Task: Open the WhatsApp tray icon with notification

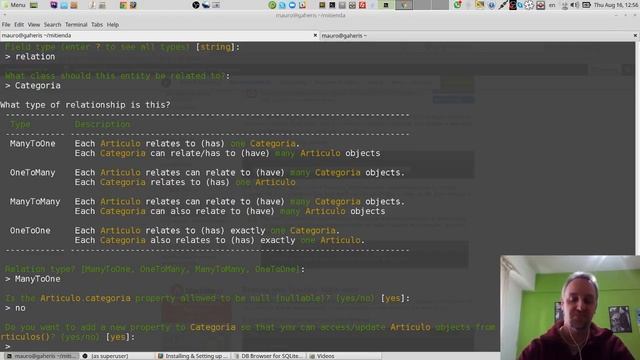Action: [458, 5]
